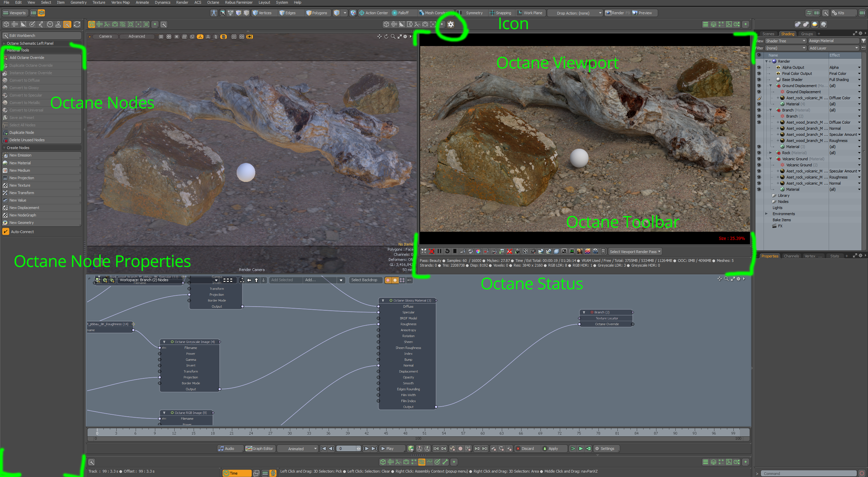This screenshot has width=868, height=477.
Task: Click Delete Unused Nodes
Action: [42, 140]
